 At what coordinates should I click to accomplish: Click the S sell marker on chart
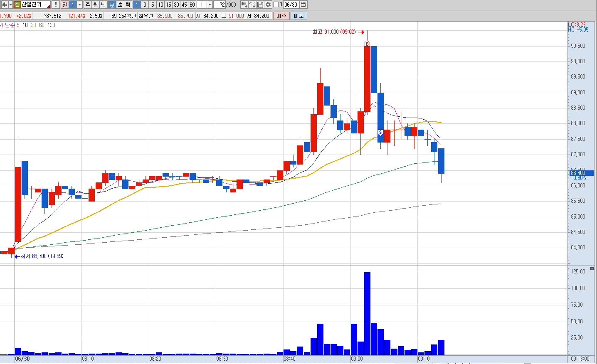point(380,133)
